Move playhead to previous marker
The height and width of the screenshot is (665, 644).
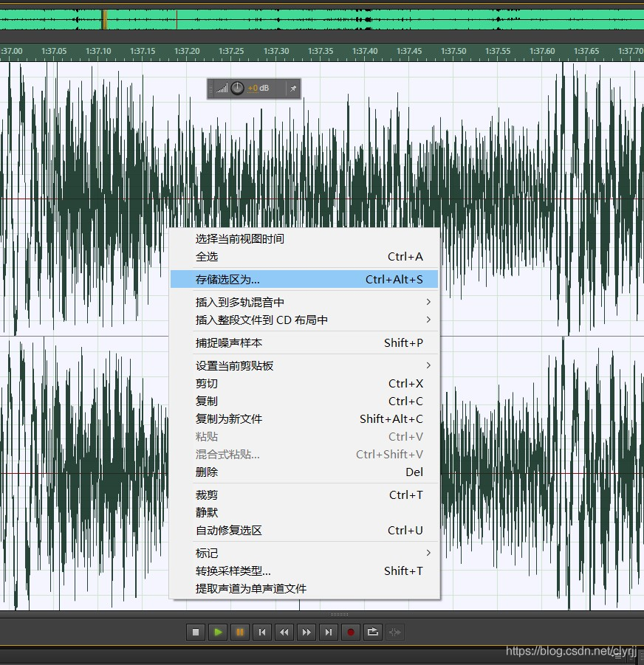[262, 633]
